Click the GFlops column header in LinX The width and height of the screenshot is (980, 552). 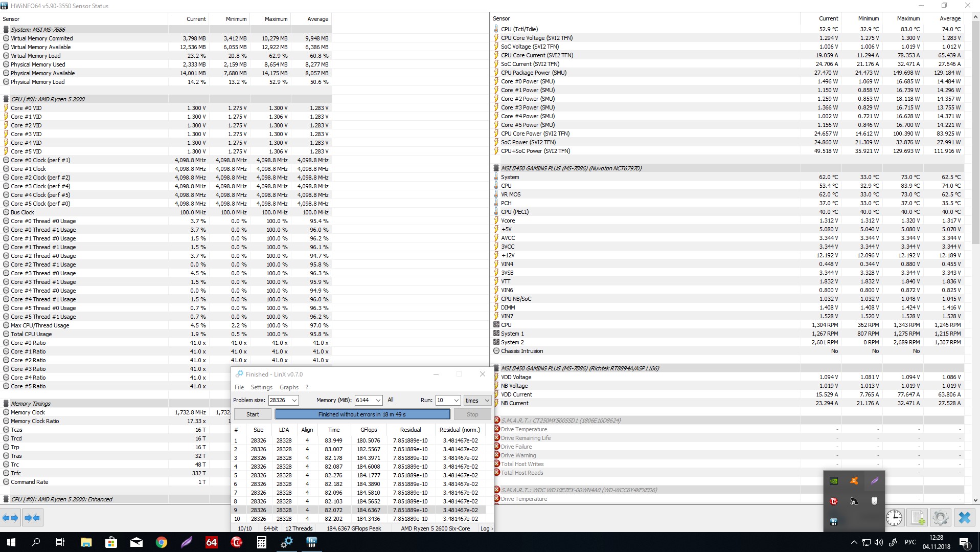(369, 430)
